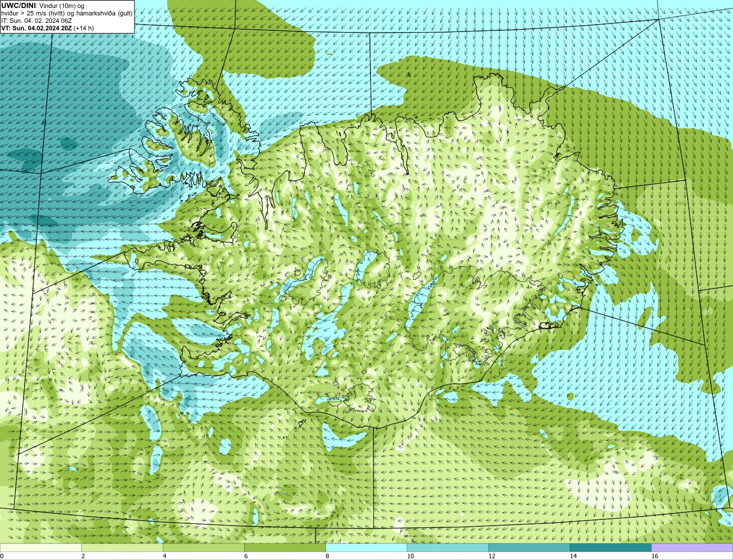The width and height of the screenshot is (733, 560).
Task: Click the 'VT: Sun. 04.02.2024 20Z (+14 h)' line
Action: coord(48,28)
